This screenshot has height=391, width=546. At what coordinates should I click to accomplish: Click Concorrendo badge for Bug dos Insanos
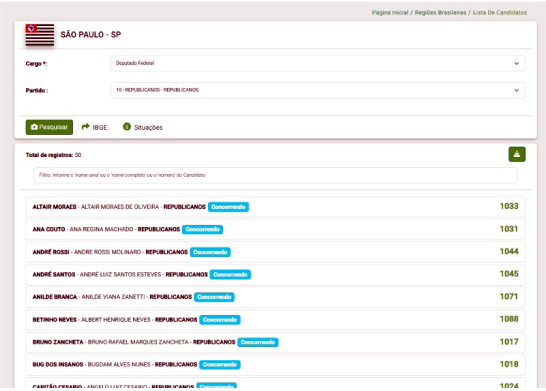[x=220, y=365]
